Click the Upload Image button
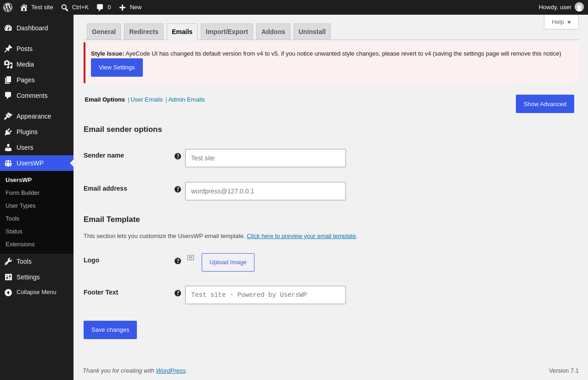588x380 pixels. point(228,262)
